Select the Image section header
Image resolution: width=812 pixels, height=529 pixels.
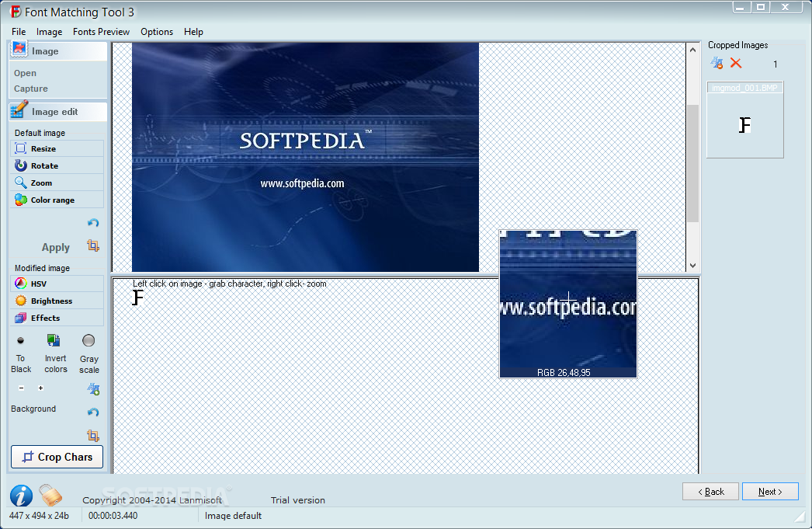pos(58,50)
